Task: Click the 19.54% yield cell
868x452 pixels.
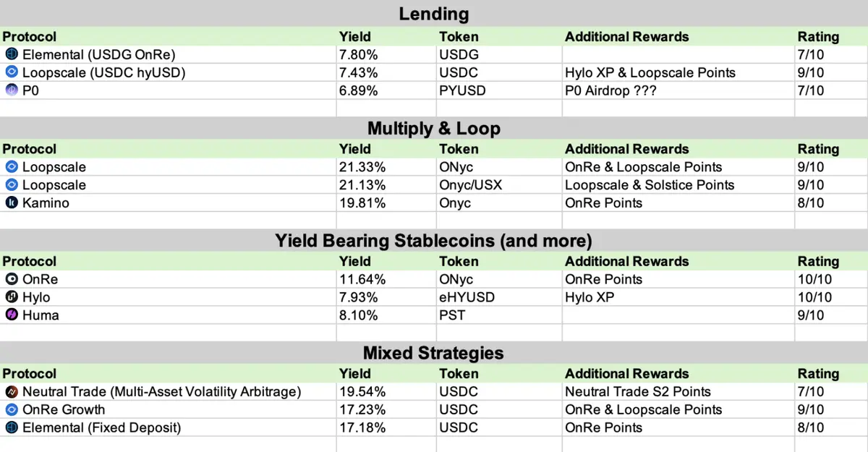Action: [x=386, y=392]
